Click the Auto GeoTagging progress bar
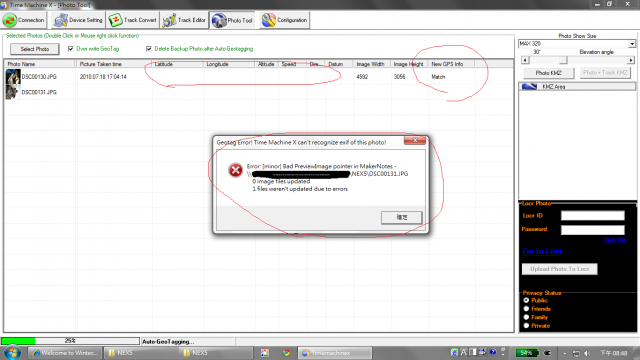Screen dimensions: 640x360 (70, 341)
